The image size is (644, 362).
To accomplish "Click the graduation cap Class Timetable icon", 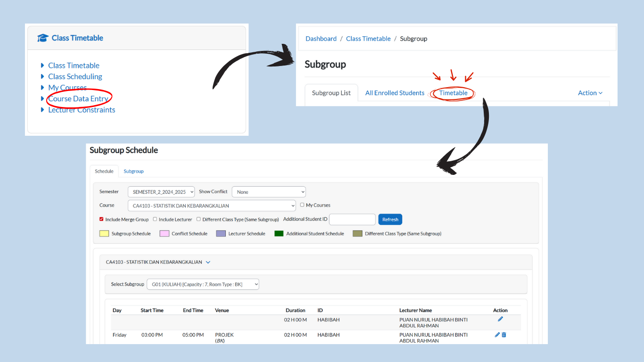I will point(43,38).
